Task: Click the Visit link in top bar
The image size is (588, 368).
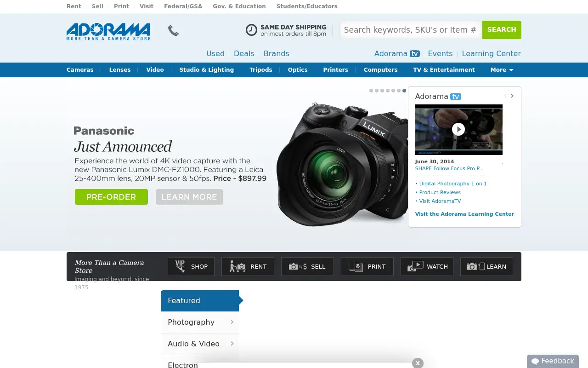Action: point(147,6)
